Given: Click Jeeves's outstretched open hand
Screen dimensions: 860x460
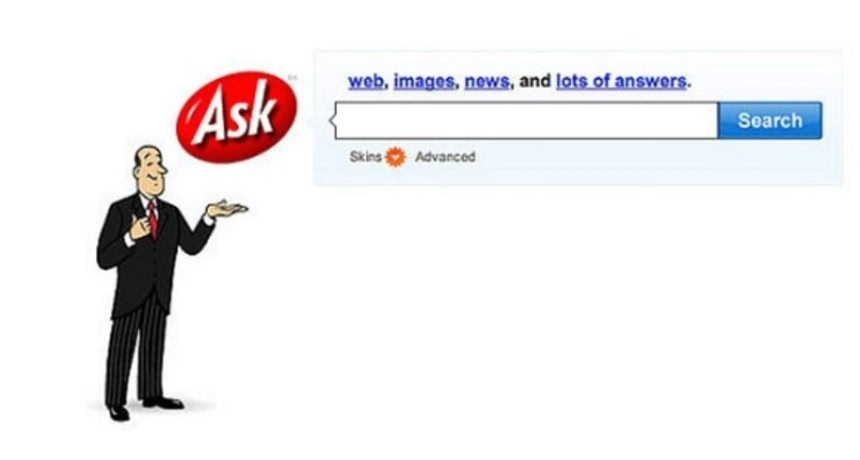Looking at the screenshot, I should [x=227, y=209].
